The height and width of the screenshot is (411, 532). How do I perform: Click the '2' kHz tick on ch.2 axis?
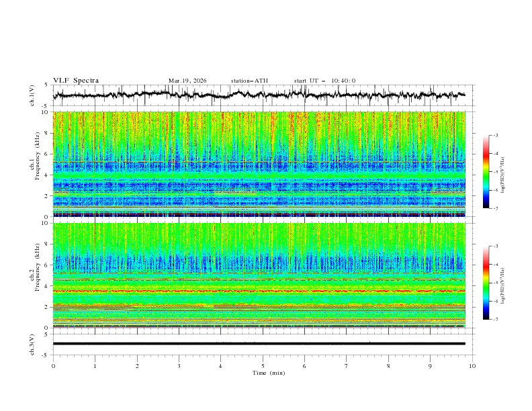[x=48, y=307]
